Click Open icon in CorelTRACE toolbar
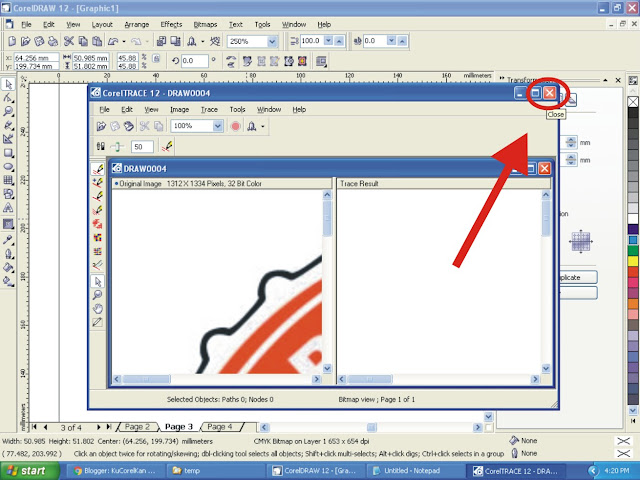This screenshot has width=640, height=480. pos(101,126)
